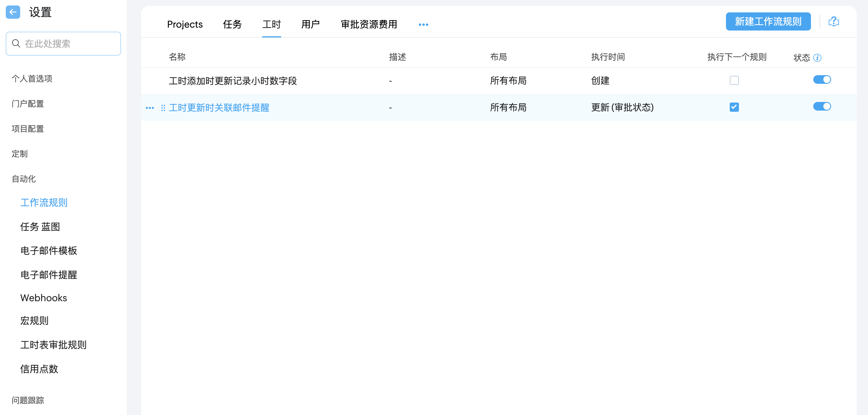Open the 审批资源费用 tab
This screenshot has width=868, height=415.
[369, 24]
